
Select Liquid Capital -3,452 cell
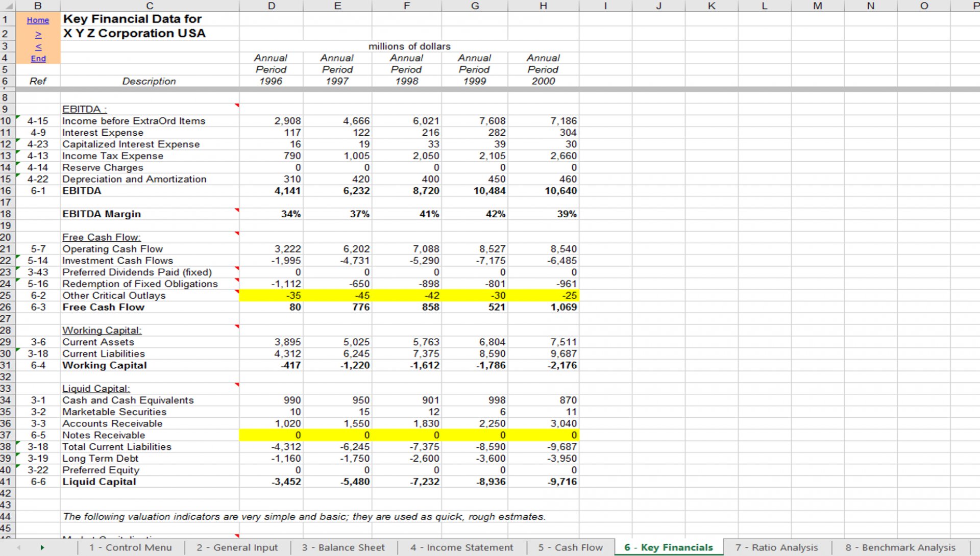pyautogui.click(x=271, y=482)
